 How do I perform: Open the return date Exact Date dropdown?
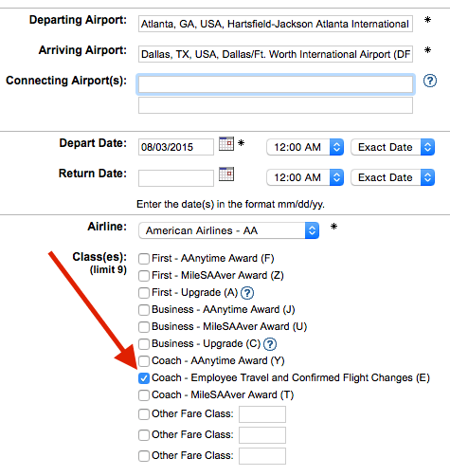[x=393, y=177]
